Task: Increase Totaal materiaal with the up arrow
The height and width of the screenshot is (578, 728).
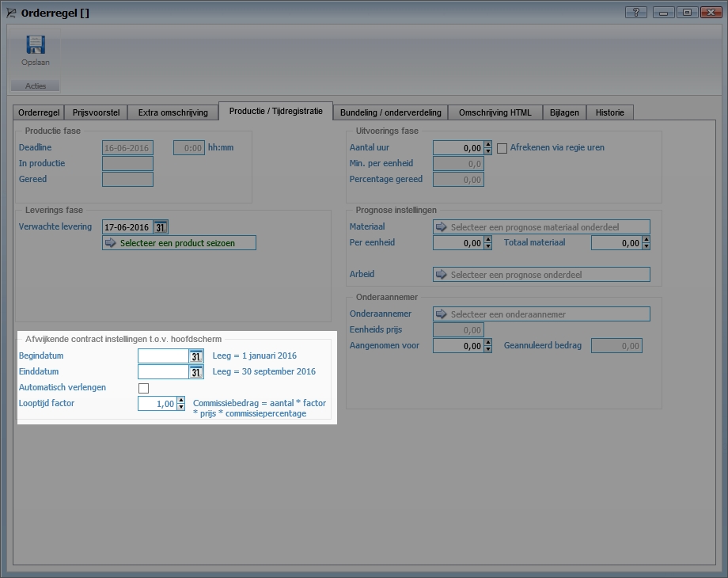Action: 646,239
